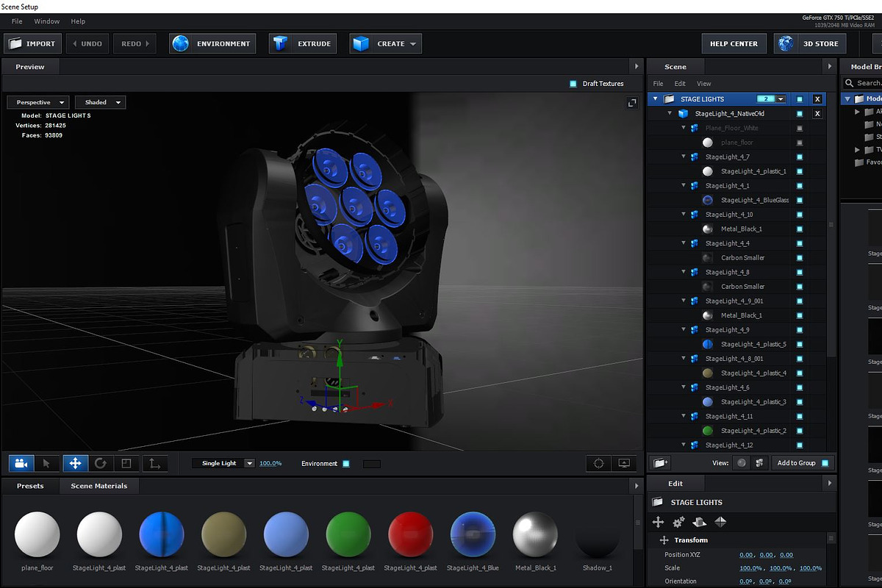
Task: Click the StageLight_4_NativeC4d cube icon
Action: coord(684,114)
